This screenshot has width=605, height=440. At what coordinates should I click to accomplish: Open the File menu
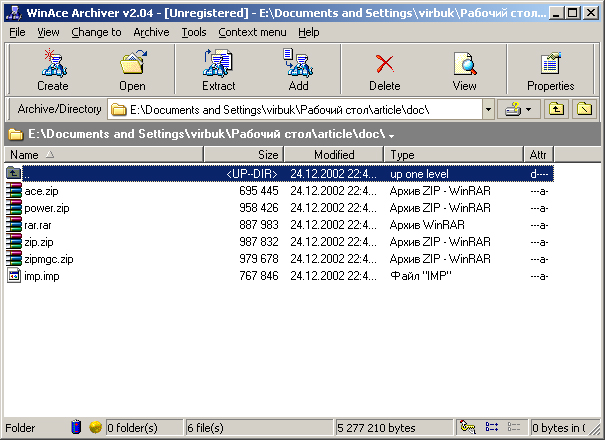tap(17, 32)
